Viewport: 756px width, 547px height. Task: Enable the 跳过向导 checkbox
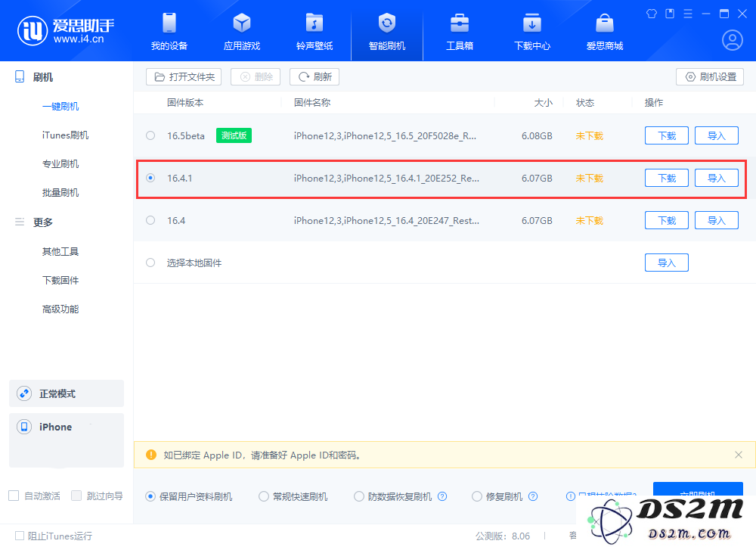(x=76, y=496)
